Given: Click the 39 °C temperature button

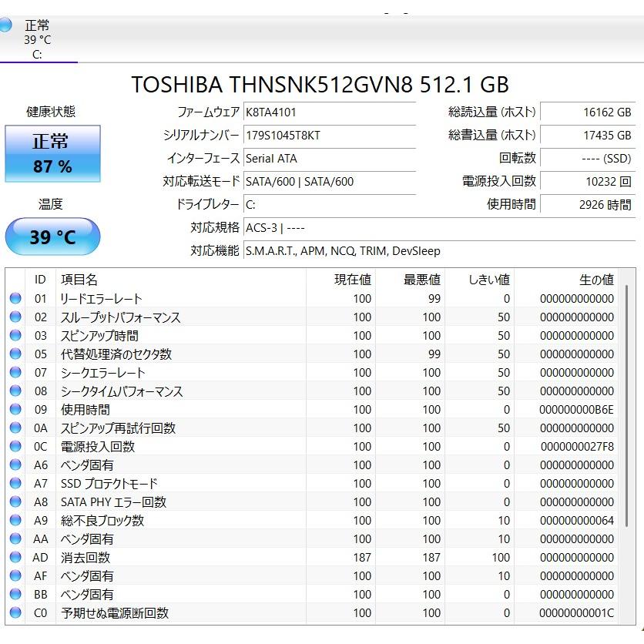Looking at the screenshot, I should pyautogui.click(x=52, y=237).
